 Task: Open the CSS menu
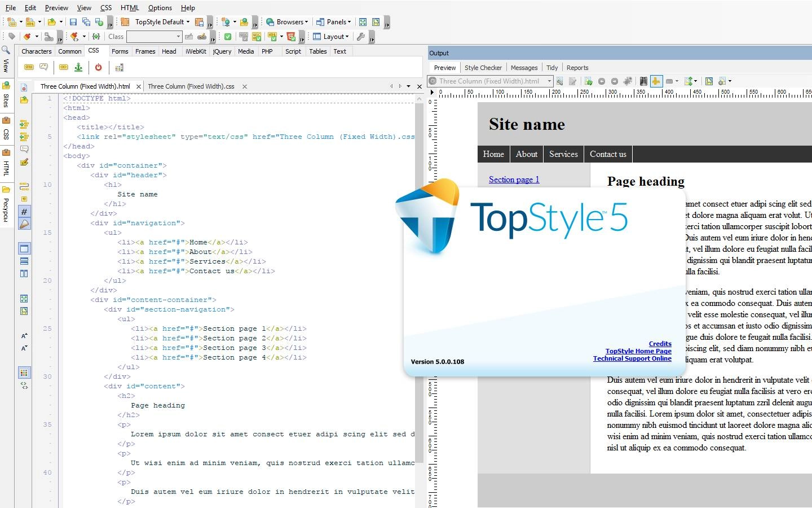tap(106, 8)
